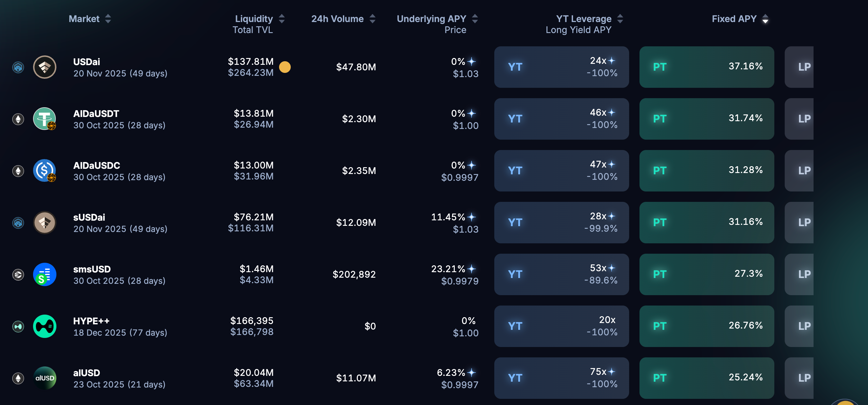Click the LP button for AIDaUSDT
This screenshot has height=405, width=868.
pos(804,119)
